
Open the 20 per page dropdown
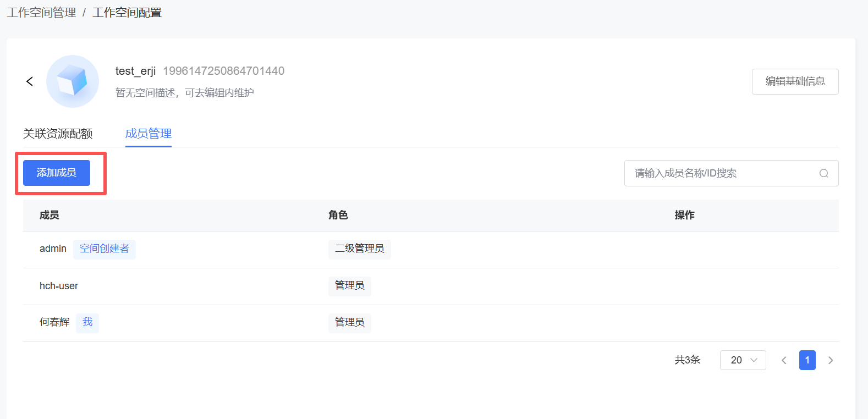(743, 360)
